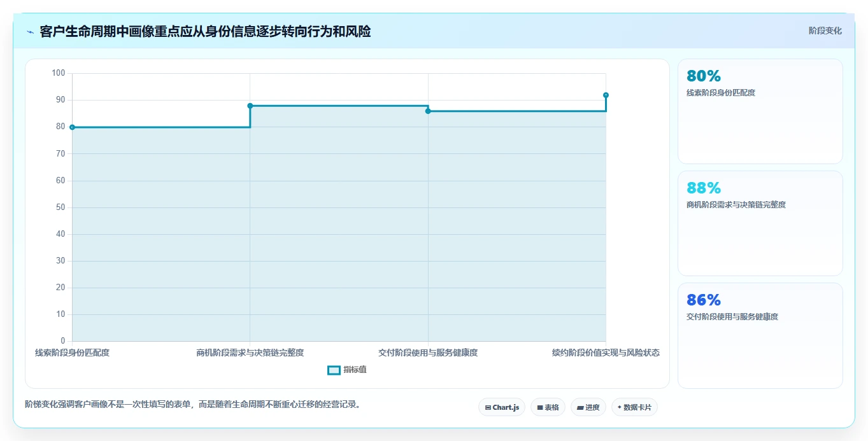Click x-axis label 续约阶段价值实现与风险状态
The width and height of the screenshot is (868, 441).
tap(606, 353)
